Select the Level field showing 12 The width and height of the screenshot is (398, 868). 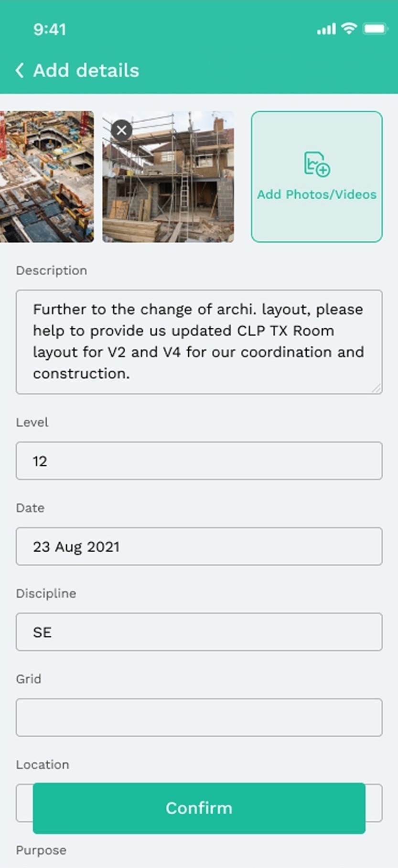pos(199,461)
